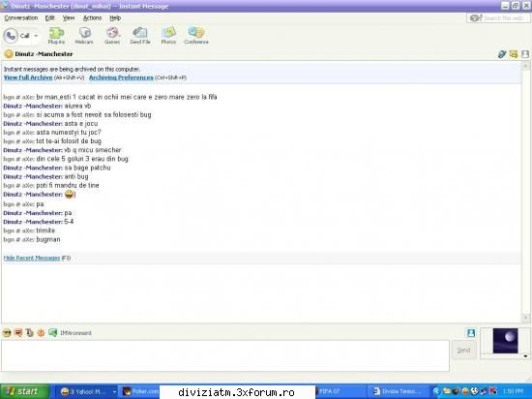Open the Plug-ins toolbar icon
The height and width of the screenshot is (399, 532).
pyautogui.click(x=56, y=36)
